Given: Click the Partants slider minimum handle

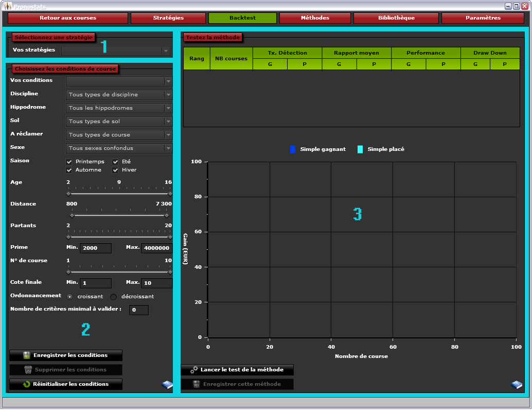Looking at the screenshot, I should 68,237.
